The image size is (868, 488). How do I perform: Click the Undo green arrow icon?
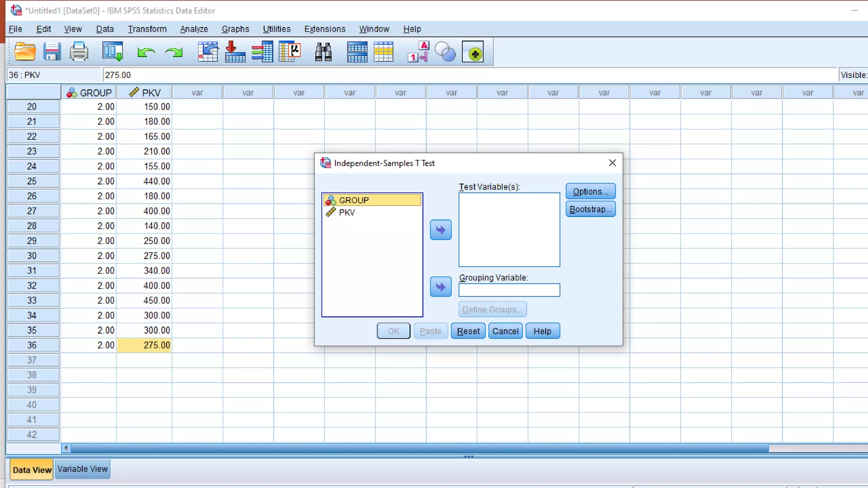tap(146, 53)
